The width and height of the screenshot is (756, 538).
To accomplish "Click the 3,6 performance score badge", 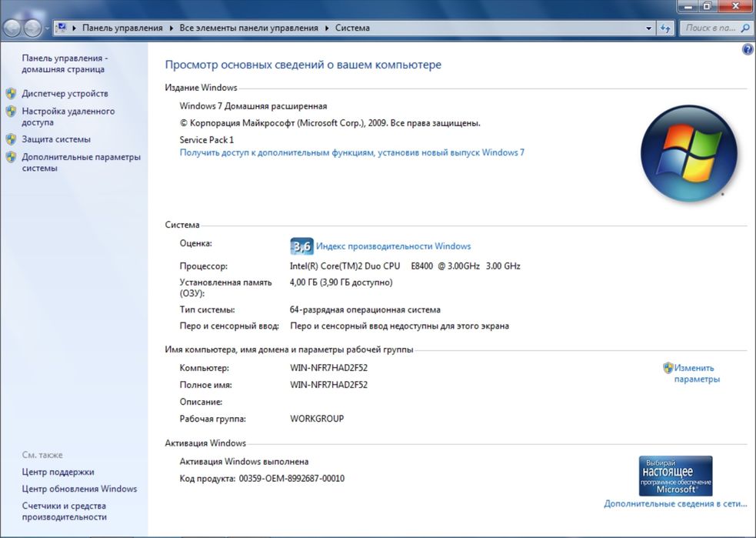I will (x=301, y=246).
